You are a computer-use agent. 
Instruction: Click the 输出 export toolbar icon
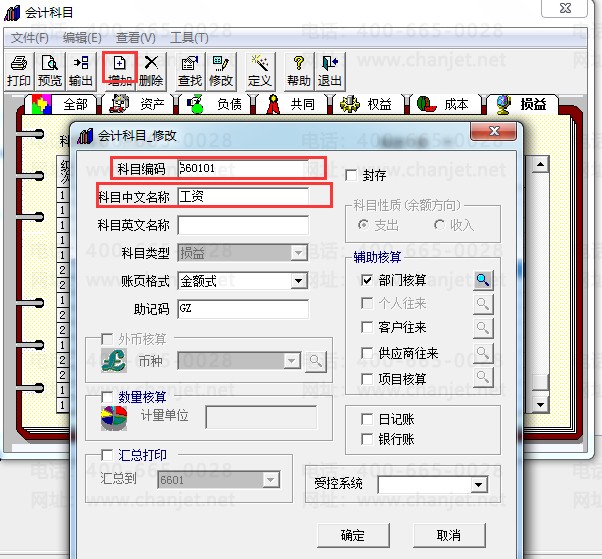[x=81, y=71]
